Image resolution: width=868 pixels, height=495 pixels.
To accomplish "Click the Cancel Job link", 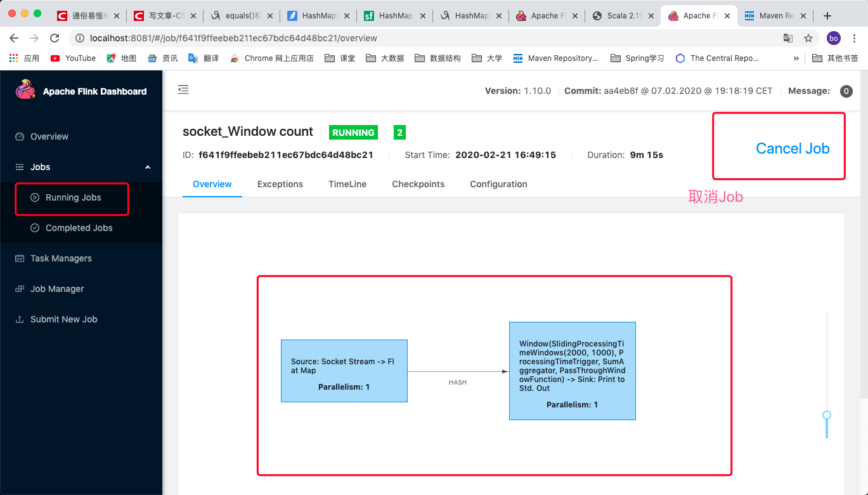I will click(x=793, y=148).
